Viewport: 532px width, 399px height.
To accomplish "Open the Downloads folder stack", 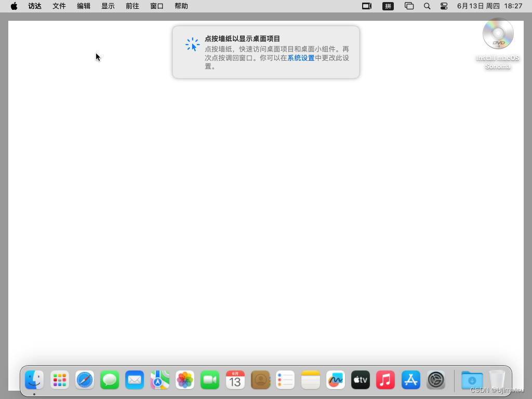I will point(472,380).
